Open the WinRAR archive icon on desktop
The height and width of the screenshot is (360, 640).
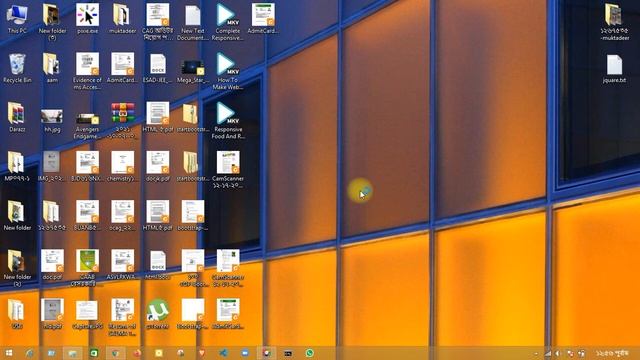pyautogui.click(x=122, y=120)
